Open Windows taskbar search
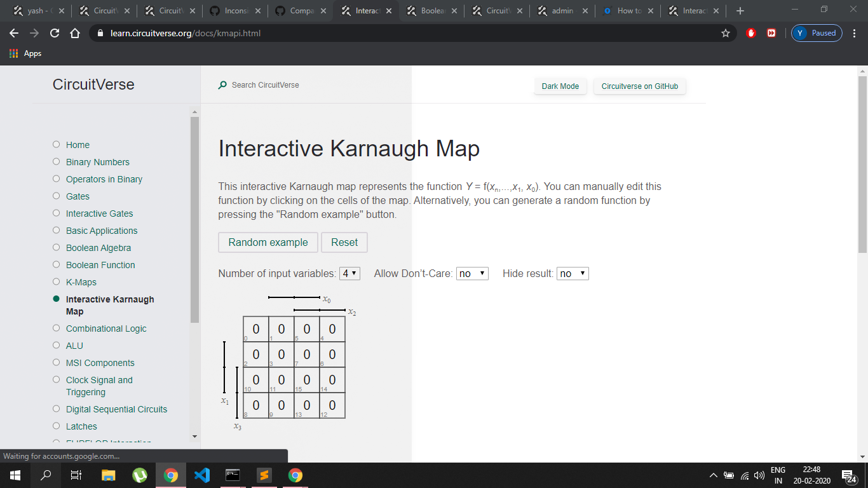This screenshot has height=488, width=868. point(46,475)
